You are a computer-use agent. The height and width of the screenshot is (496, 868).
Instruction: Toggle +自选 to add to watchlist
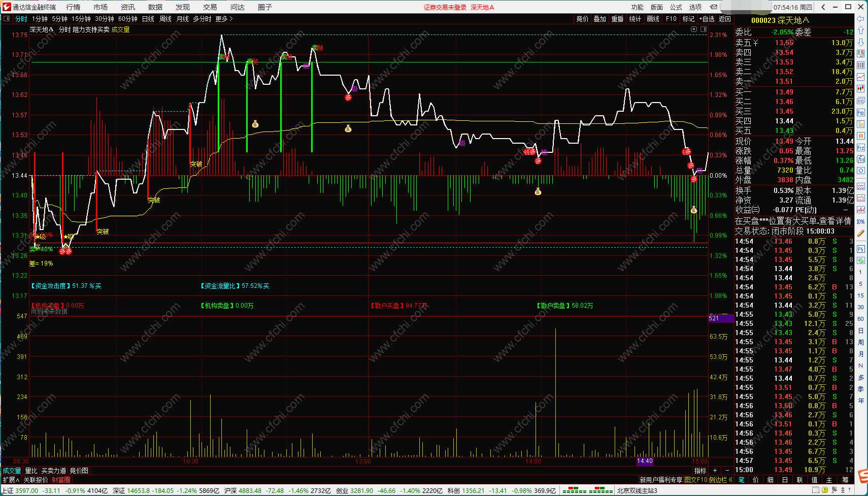click(707, 19)
